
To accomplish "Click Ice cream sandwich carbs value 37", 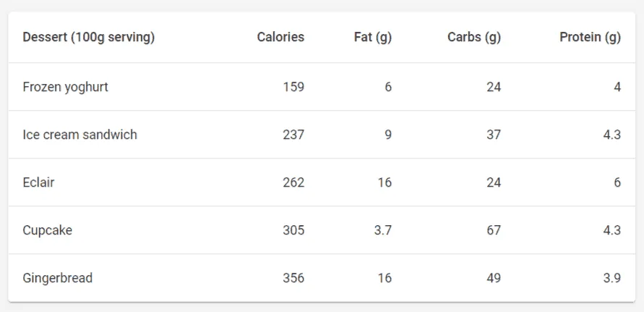I will (x=494, y=135).
